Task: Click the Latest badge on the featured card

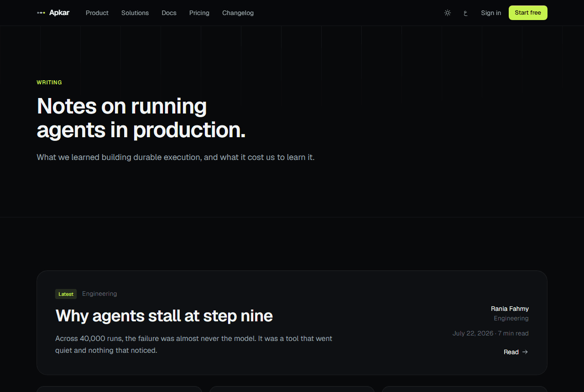Action: pyautogui.click(x=66, y=294)
